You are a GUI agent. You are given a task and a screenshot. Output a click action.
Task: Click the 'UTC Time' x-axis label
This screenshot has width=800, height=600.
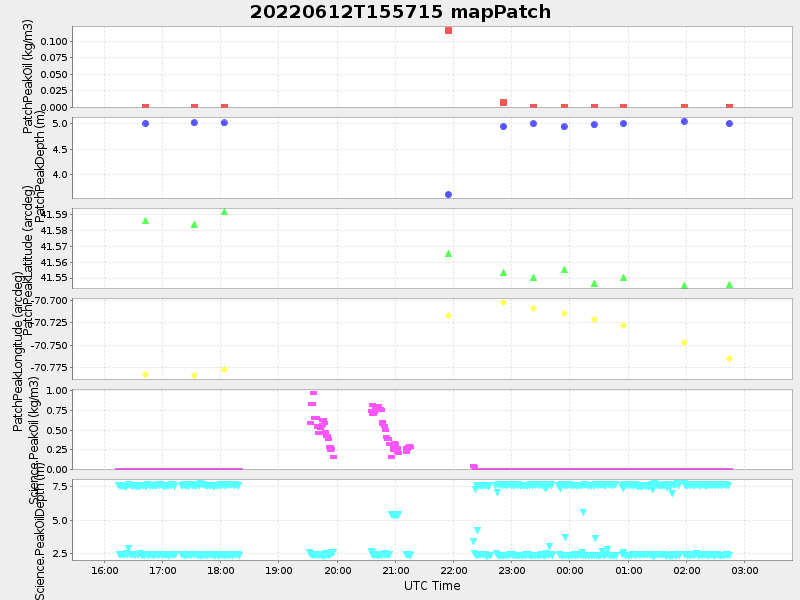432,585
